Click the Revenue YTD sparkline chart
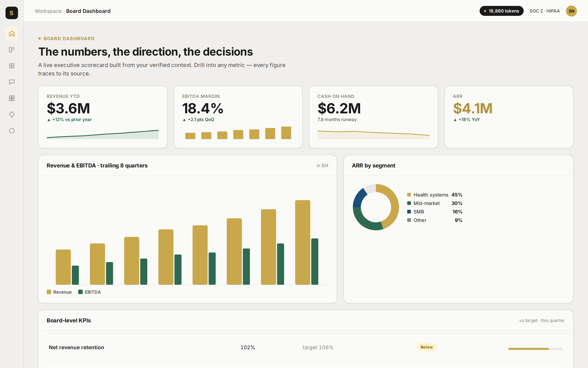 [103, 134]
